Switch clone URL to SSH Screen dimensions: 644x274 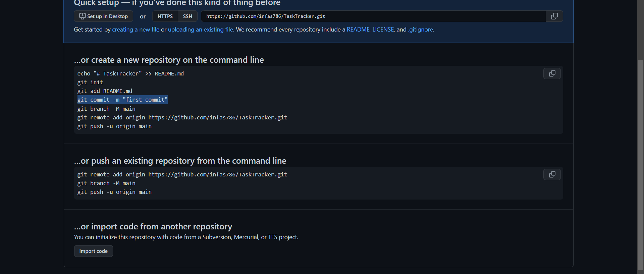pos(187,16)
